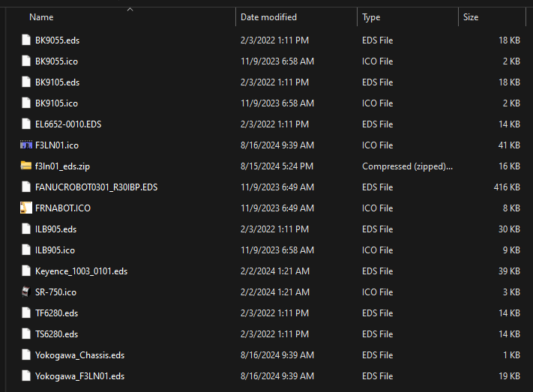This screenshot has height=392, width=533.
Task: Select the file name Yokogawa_Chassis.eds
Action: (x=80, y=355)
